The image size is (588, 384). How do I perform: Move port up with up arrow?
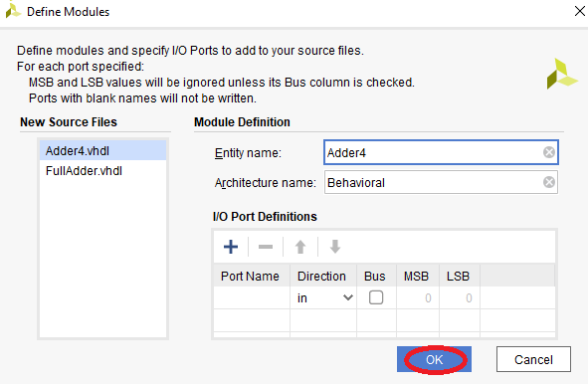pyautogui.click(x=300, y=247)
